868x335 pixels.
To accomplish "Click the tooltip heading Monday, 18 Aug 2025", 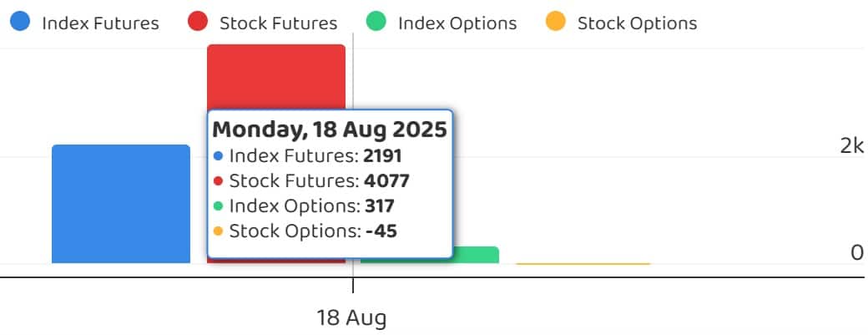I will (330, 129).
